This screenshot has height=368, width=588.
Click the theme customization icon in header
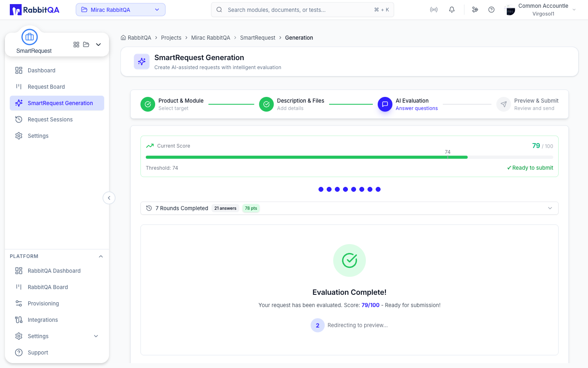(x=475, y=10)
